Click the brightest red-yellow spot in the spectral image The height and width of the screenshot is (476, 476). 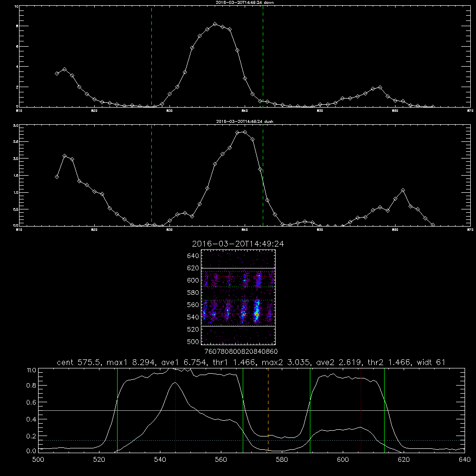tap(257, 314)
